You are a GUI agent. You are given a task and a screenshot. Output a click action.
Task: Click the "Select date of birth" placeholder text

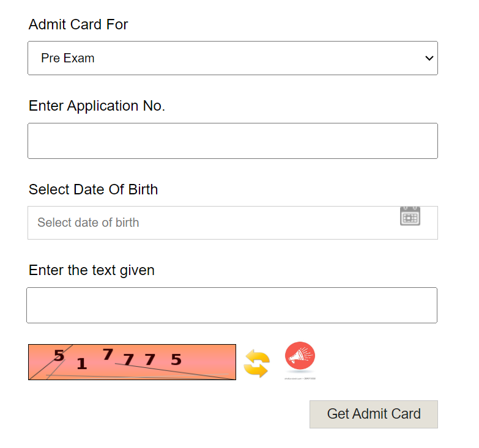(88, 222)
